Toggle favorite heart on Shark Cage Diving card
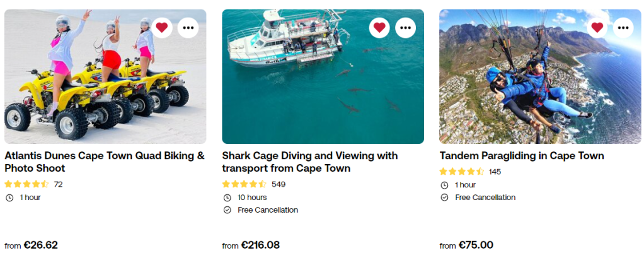 click(x=379, y=27)
